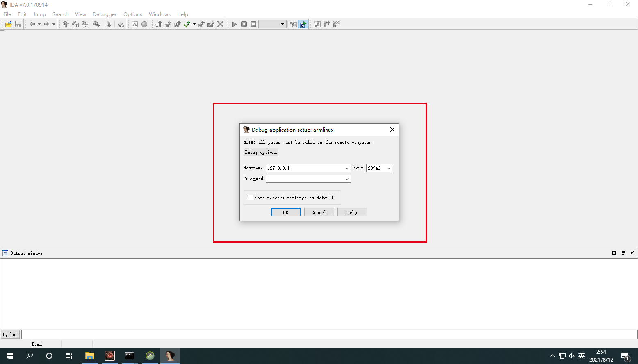Click the list window toolbar icon
The width and height of the screenshot is (638, 364).
(317, 24)
